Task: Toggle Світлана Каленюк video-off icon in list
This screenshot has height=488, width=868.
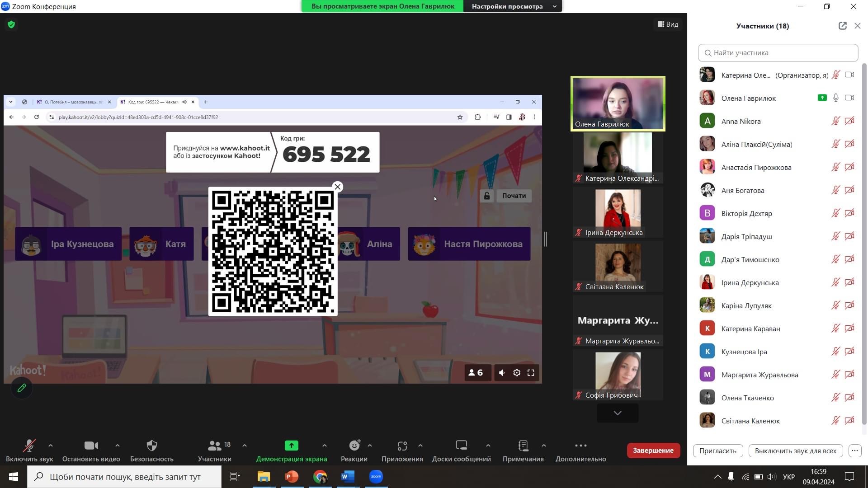Action: [x=849, y=421]
